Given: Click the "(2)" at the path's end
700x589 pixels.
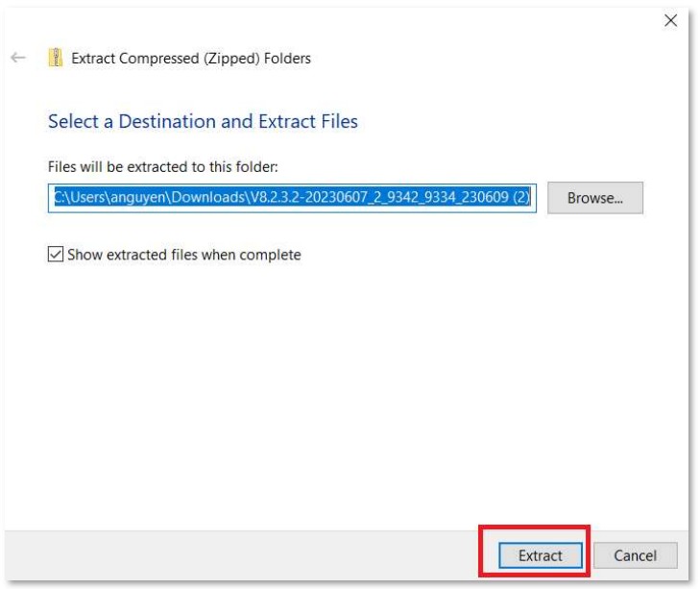Looking at the screenshot, I should pos(519,198).
